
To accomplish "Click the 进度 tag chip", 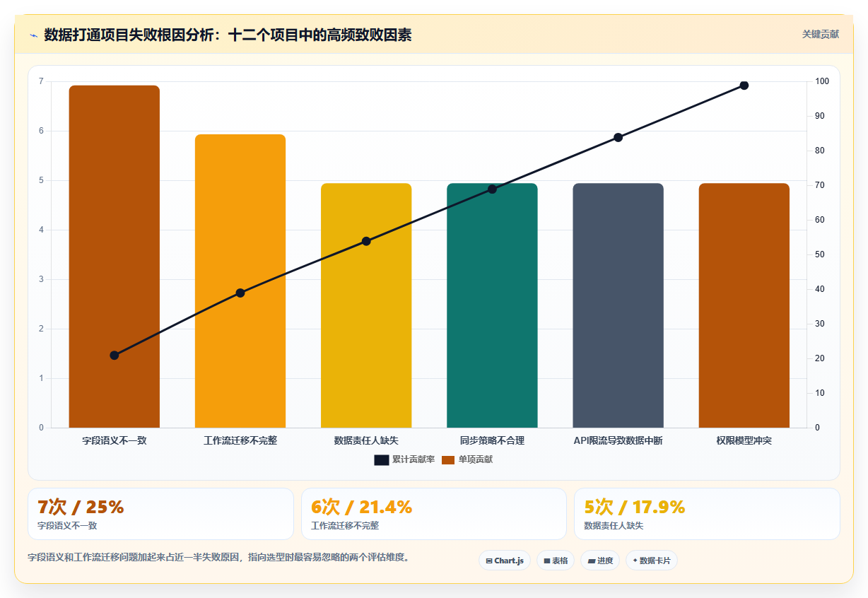I will [x=600, y=561].
